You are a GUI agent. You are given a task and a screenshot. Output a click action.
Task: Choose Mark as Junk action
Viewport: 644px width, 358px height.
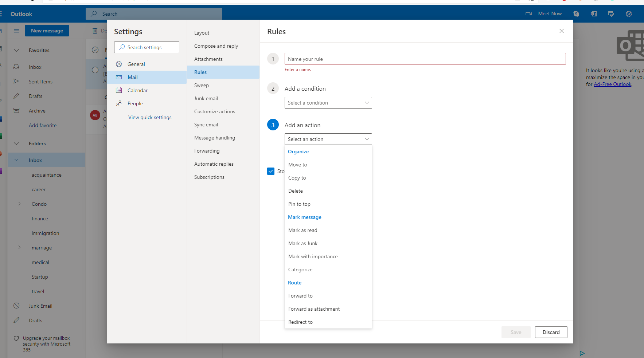click(x=328, y=243)
